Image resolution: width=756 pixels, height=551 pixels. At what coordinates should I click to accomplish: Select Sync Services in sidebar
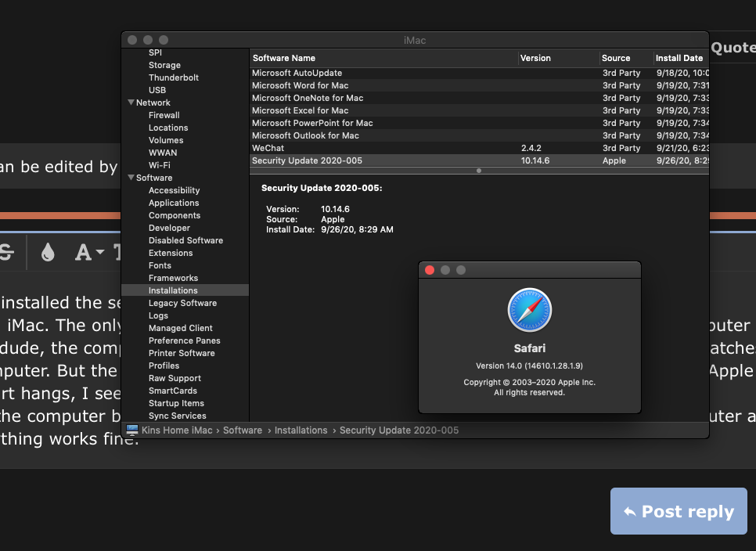pyautogui.click(x=178, y=416)
